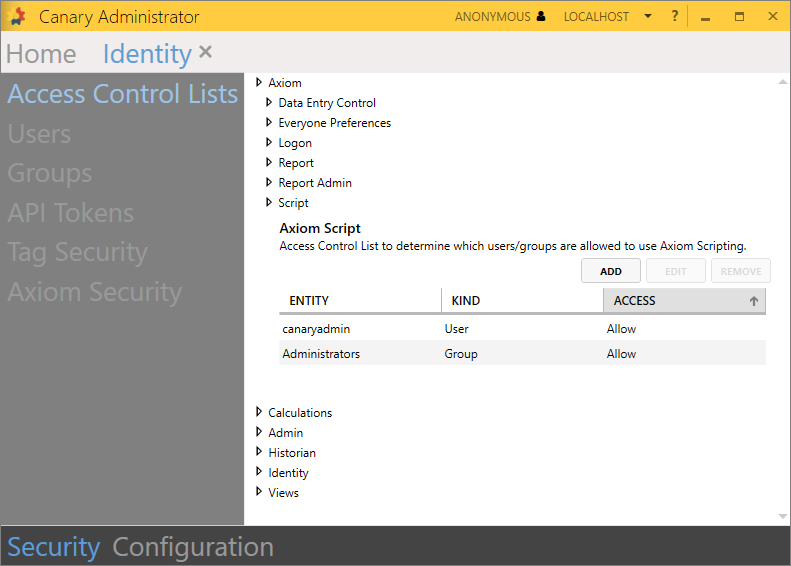Switch to the Home tab
The image size is (791, 566).
coord(41,54)
